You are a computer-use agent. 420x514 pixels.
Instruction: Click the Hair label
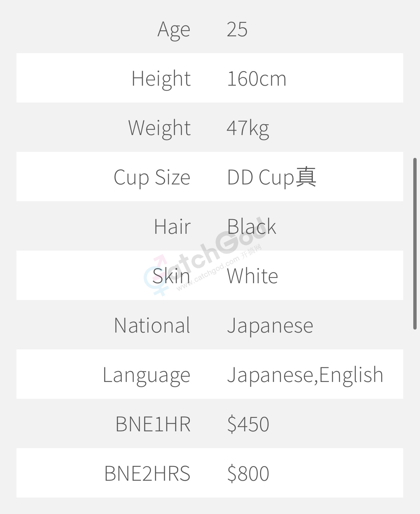[x=172, y=227]
